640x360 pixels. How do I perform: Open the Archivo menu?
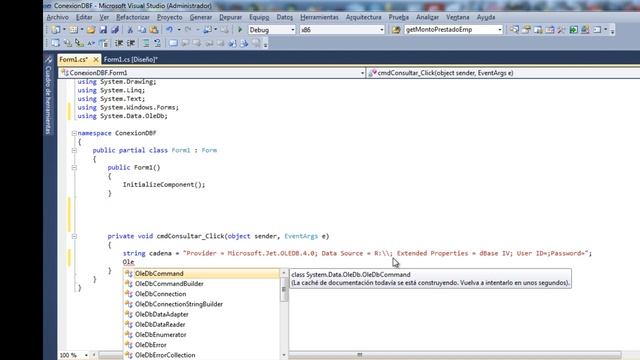[58, 17]
